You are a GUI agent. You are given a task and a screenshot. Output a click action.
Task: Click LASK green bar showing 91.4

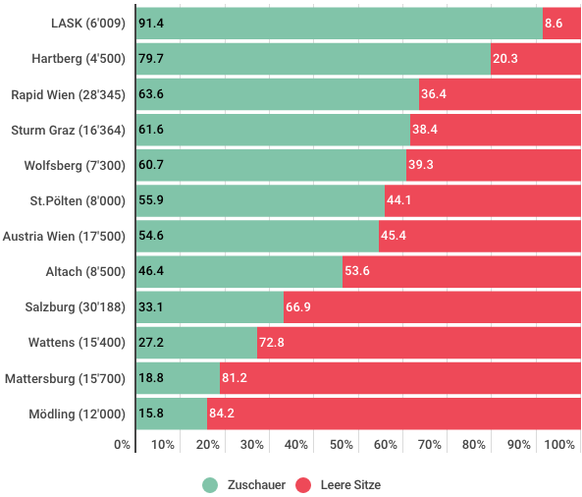click(340, 23)
